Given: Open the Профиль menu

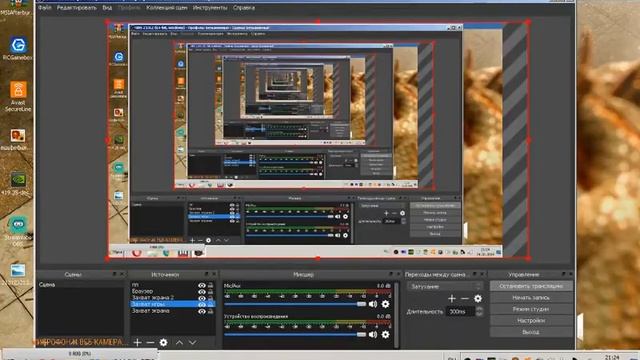Looking at the screenshot, I should tap(129, 8).
